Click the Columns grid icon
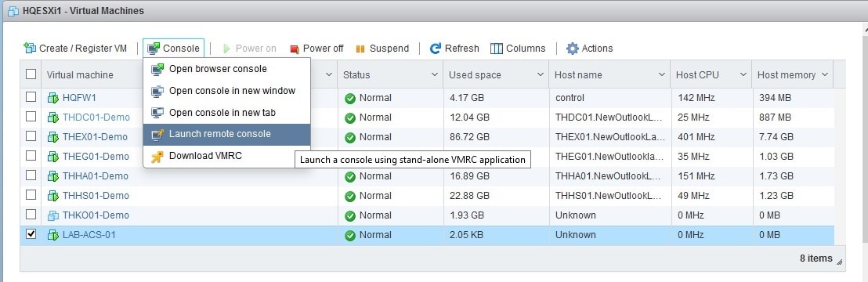The width and height of the screenshot is (868, 282). pos(497,49)
